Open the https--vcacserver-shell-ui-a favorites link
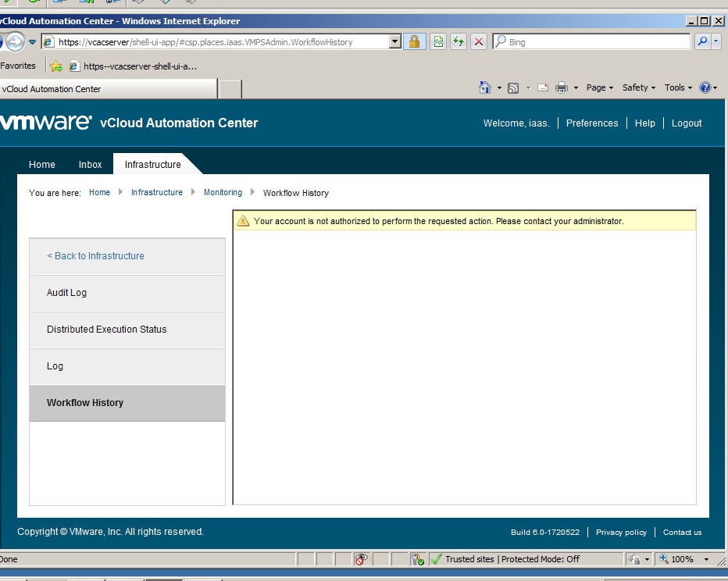The image size is (728, 581). pyautogui.click(x=134, y=66)
